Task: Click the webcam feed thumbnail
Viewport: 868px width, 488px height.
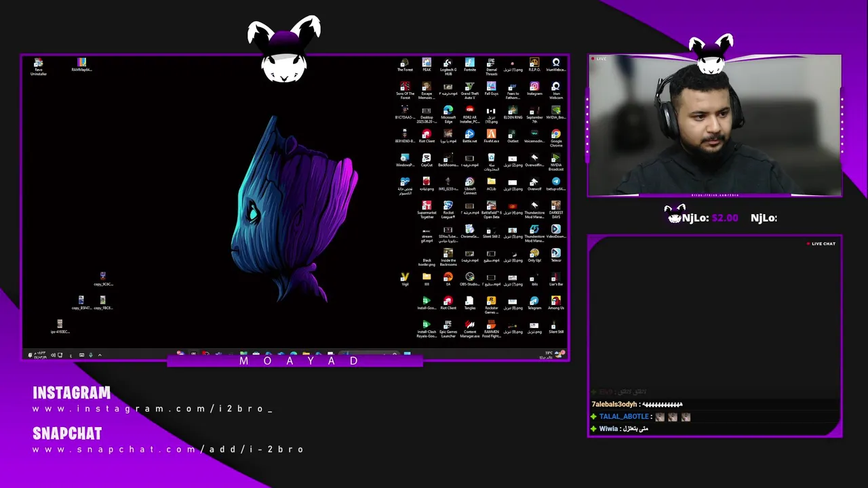Action: click(715, 125)
